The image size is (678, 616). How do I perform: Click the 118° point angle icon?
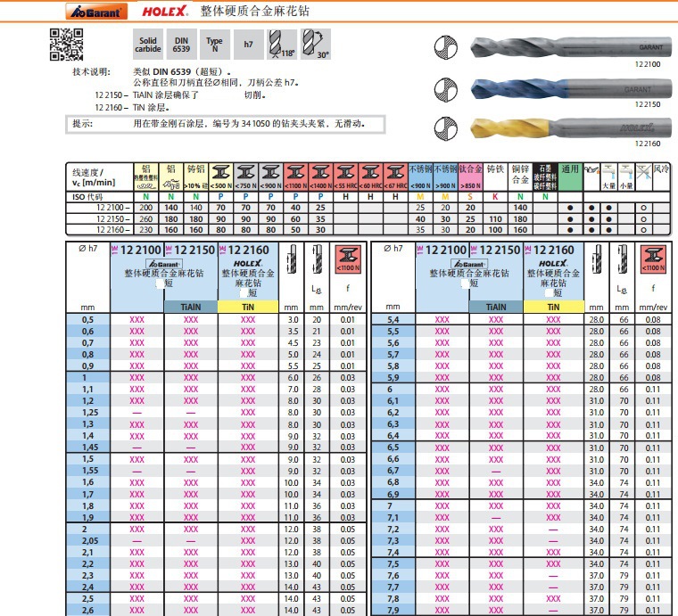[x=282, y=45]
